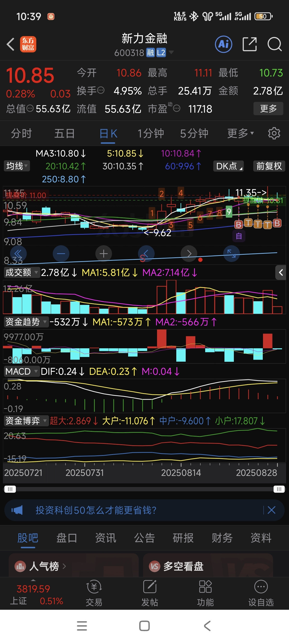Open 研报 tab
Image resolution: width=289 pixels, height=644 pixels.
click(x=183, y=538)
